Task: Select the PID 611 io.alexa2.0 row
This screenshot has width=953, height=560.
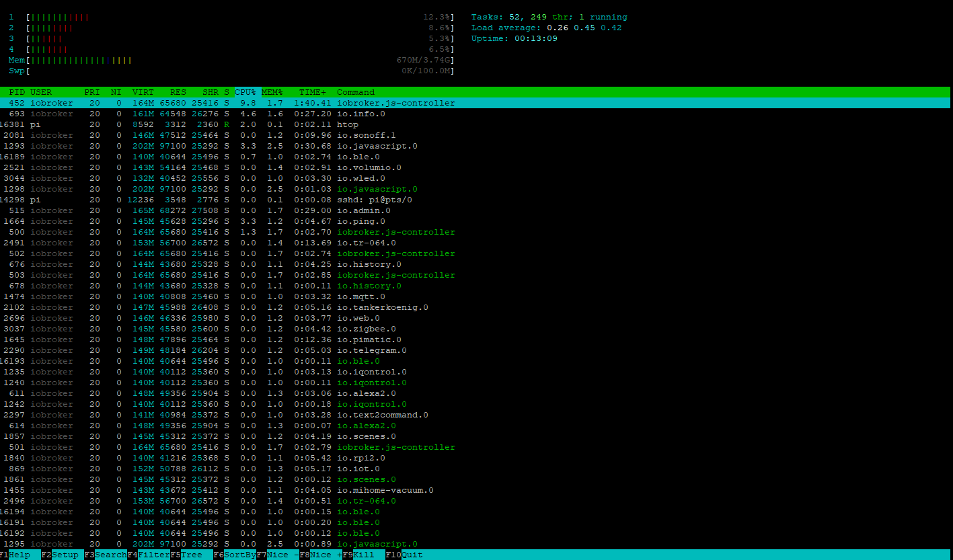Action: pyautogui.click(x=475, y=393)
